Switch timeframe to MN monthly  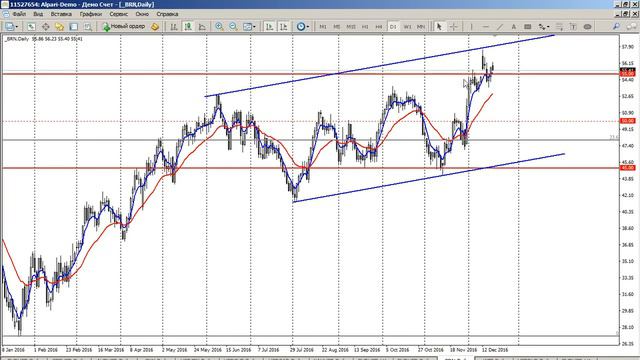(x=421, y=27)
